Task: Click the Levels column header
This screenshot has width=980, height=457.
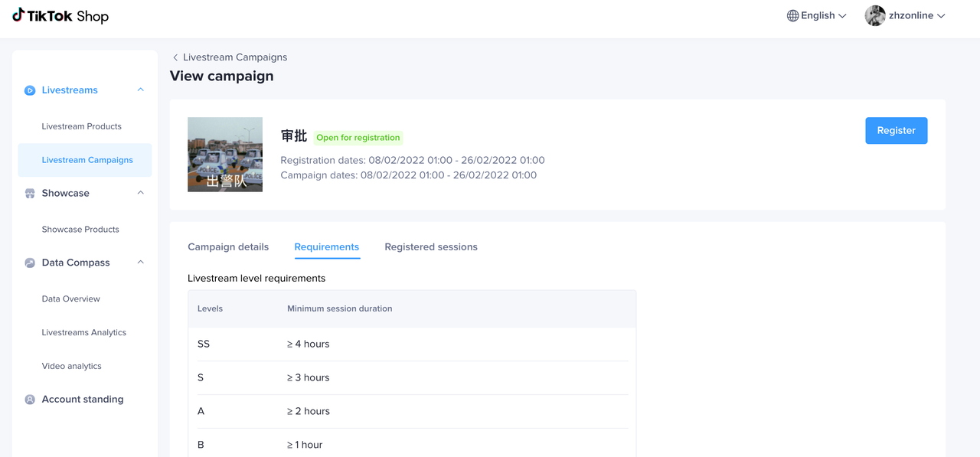Action: click(x=211, y=309)
